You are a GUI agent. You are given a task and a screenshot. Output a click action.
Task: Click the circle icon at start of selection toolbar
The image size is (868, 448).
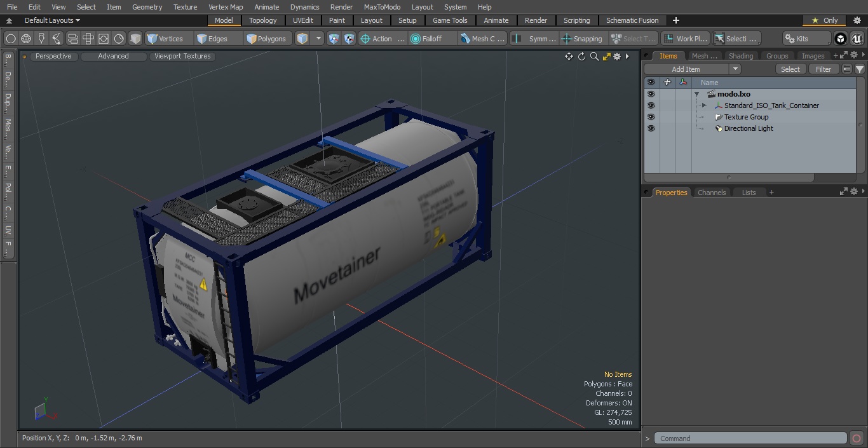[x=11, y=39]
